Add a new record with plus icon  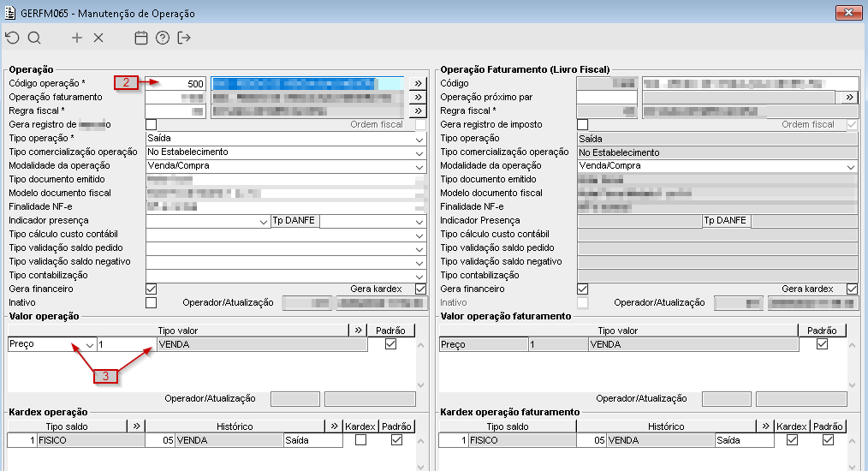tap(77, 38)
